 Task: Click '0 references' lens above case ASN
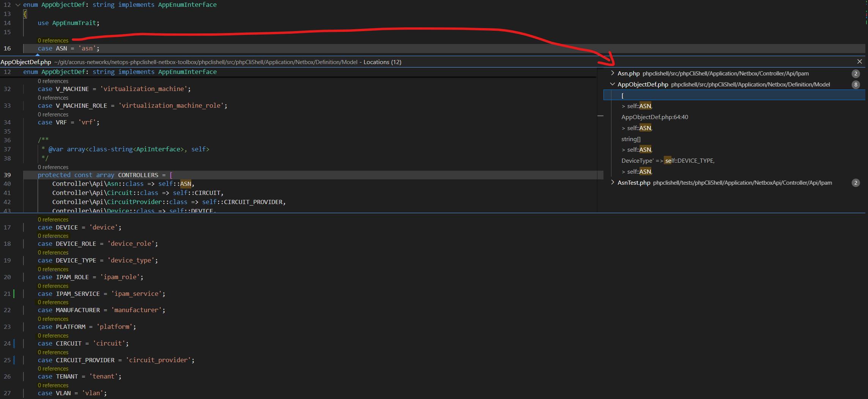pos(53,40)
